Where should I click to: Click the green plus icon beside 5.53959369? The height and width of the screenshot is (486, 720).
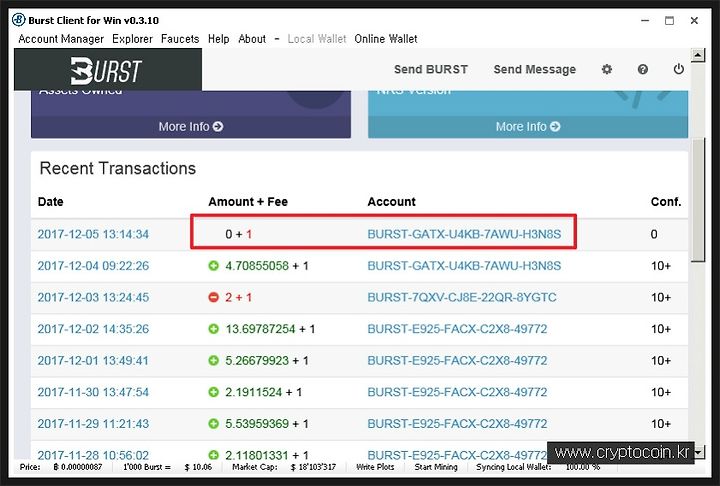point(214,424)
